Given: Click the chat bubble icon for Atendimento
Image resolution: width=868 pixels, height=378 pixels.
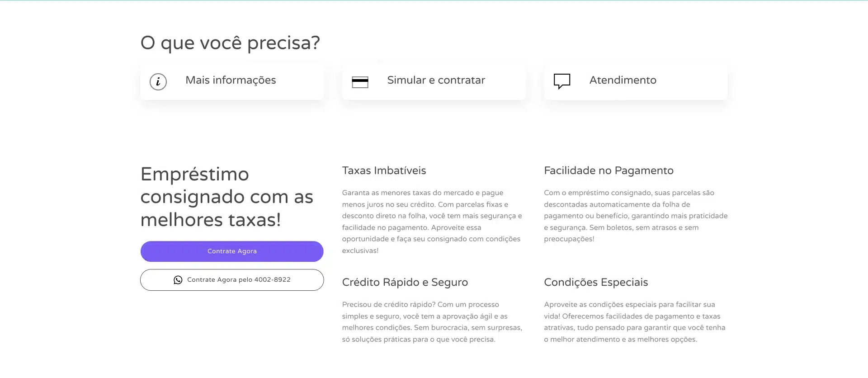Looking at the screenshot, I should (x=562, y=81).
